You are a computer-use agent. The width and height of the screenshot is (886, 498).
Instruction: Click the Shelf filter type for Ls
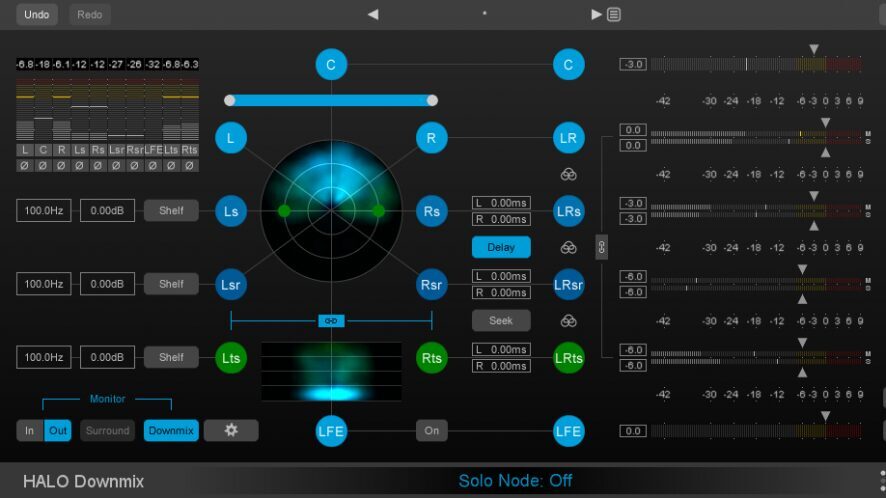[x=171, y=211]
